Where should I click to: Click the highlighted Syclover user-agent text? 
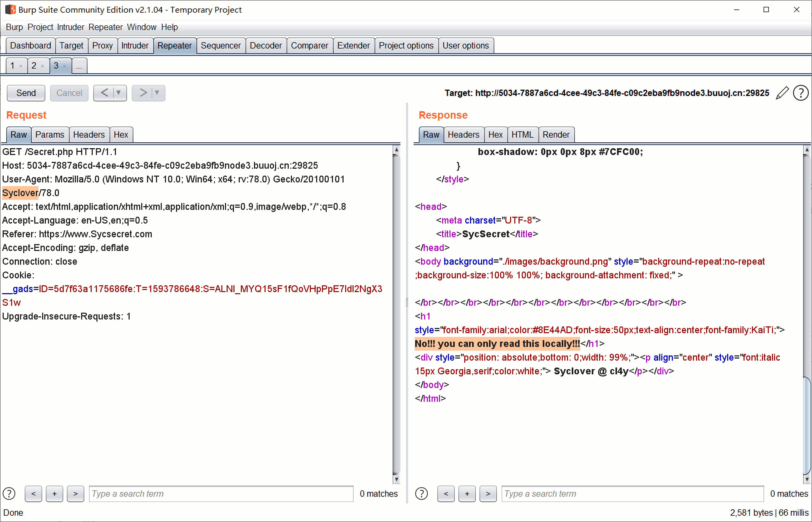pos(20,193)
